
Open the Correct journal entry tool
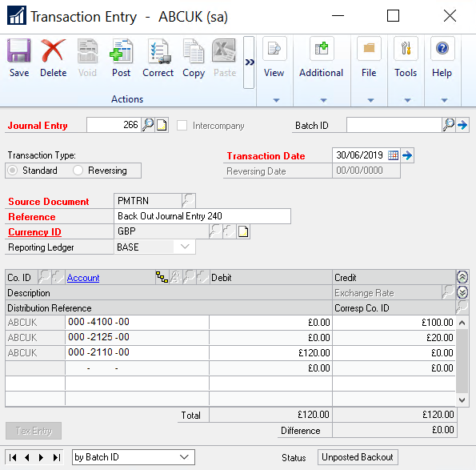(158, 50)
